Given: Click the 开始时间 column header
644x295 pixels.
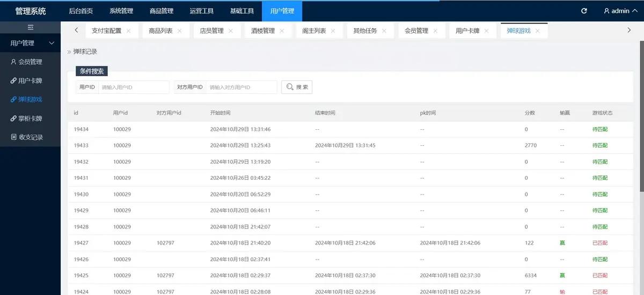Looking at the screenshot, I should click(221, 113).
